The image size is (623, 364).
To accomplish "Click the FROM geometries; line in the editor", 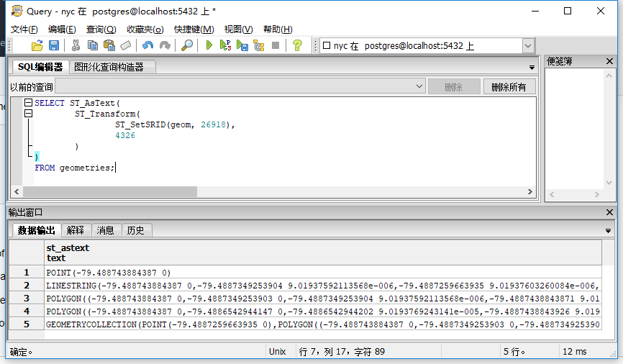I will [74, 168].
